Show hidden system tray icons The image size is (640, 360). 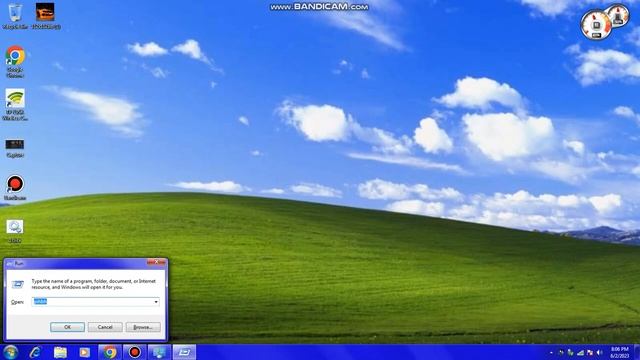coord(551,353)
